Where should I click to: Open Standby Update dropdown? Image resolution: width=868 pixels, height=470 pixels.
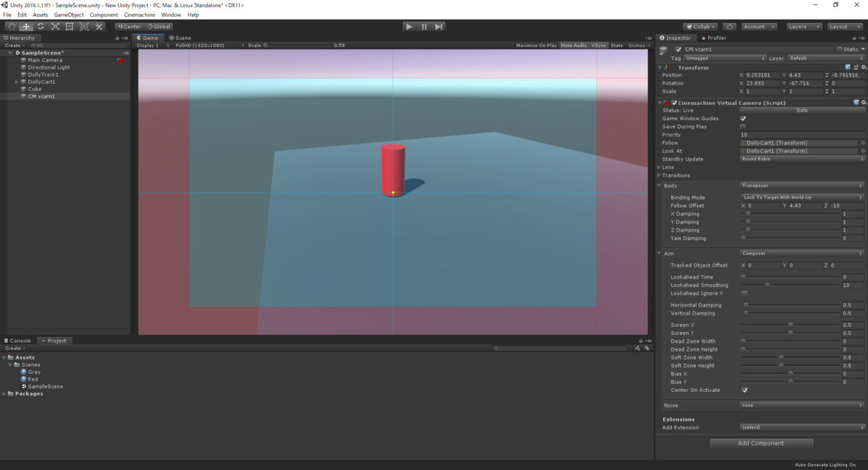[x=801, y=159]
